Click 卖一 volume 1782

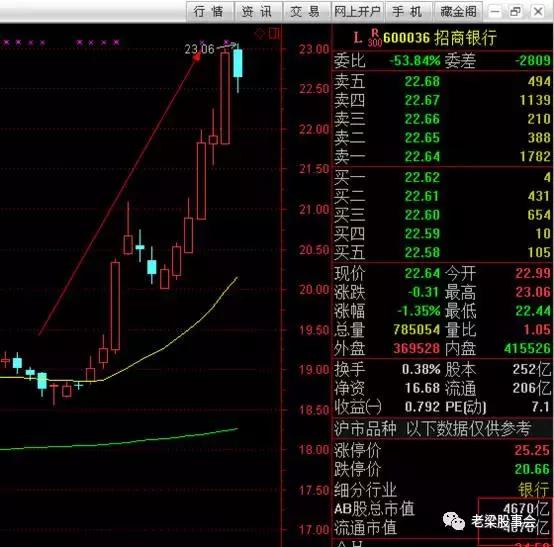[535, 156]
